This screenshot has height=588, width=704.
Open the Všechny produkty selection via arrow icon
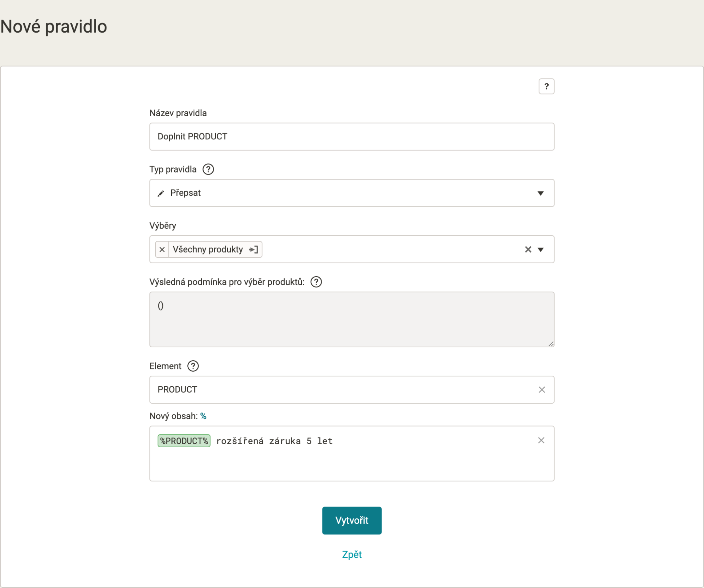point(254,249)
